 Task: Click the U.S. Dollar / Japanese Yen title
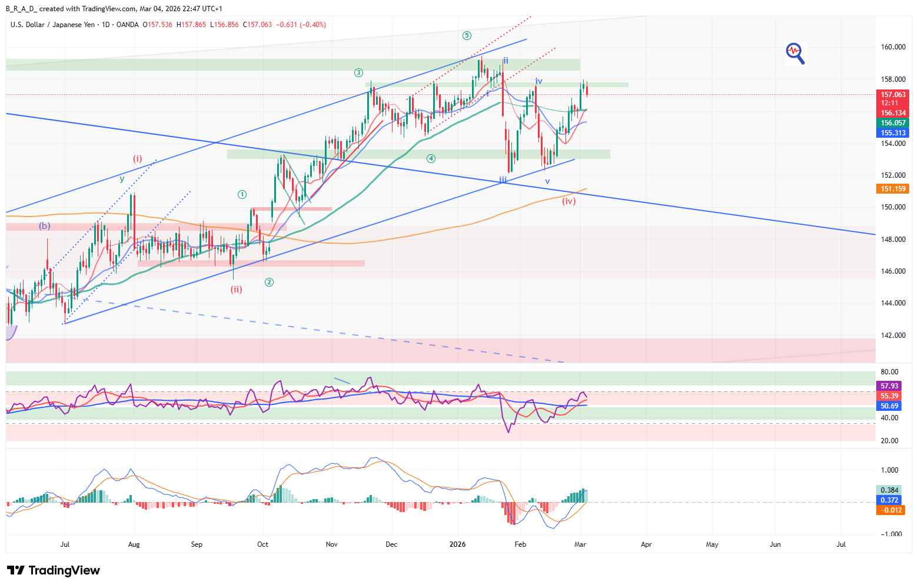tap(52, 25)
